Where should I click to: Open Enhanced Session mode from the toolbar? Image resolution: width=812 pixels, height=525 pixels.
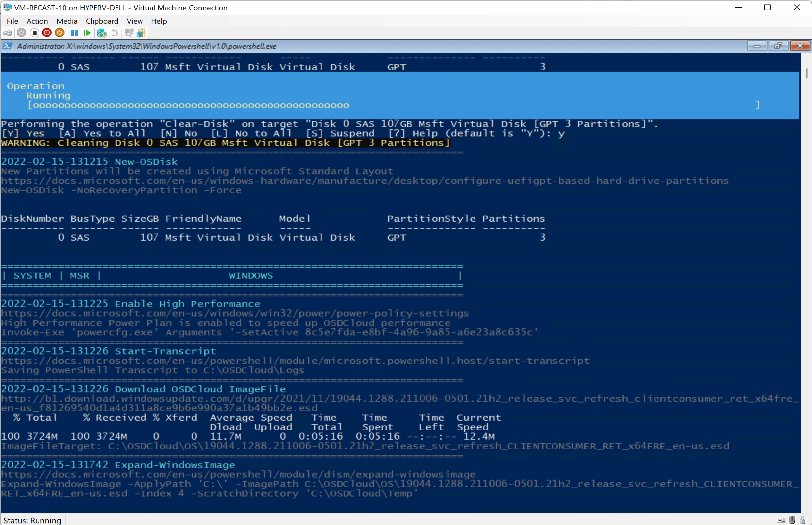(x=129, y=33)
